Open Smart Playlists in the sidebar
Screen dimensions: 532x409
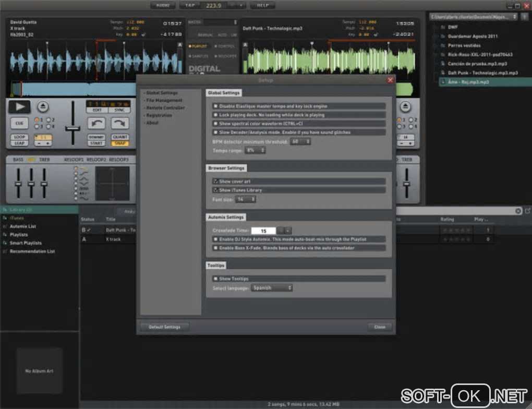pos(26,243)
